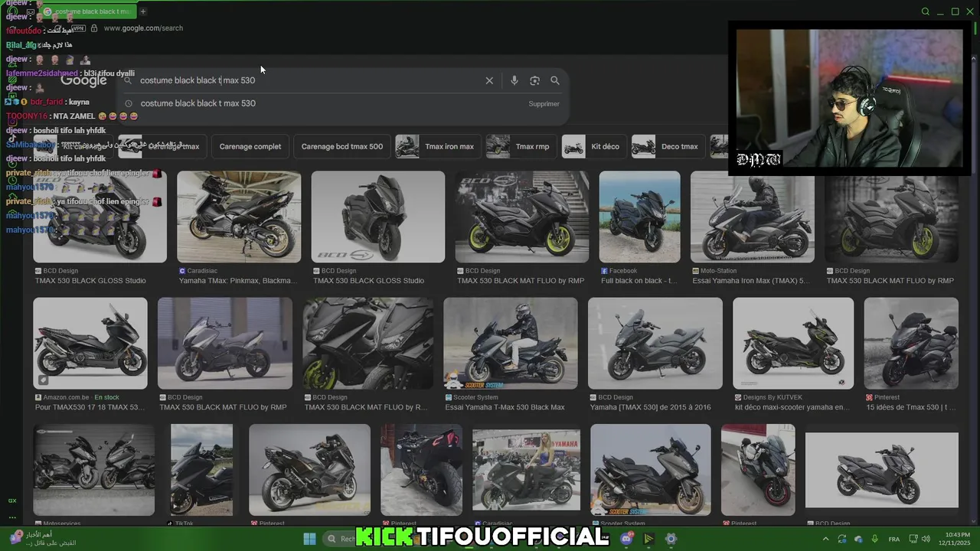Click the Amazon.com.be En stock label
Viewport: 980px width, 551px height.
click(77, 397)
